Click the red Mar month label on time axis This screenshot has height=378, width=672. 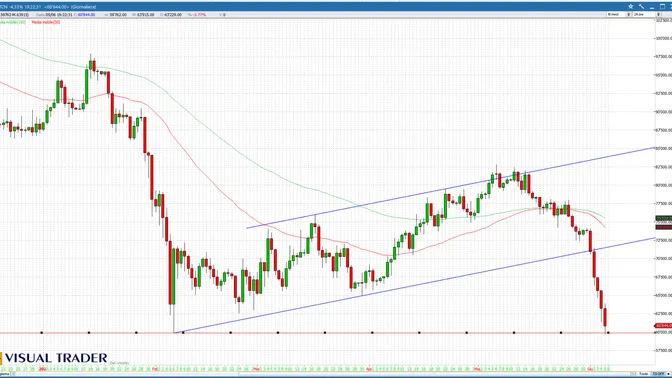256,369
